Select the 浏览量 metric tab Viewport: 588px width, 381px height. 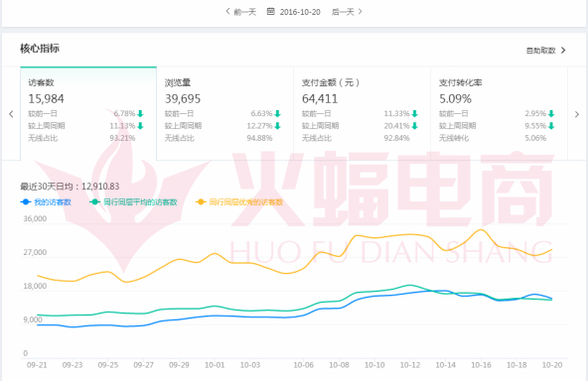(225, 113)
